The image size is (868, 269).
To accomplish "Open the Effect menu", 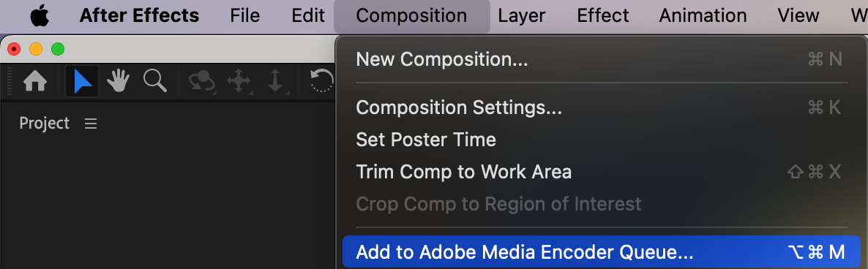I will point(603,15).
